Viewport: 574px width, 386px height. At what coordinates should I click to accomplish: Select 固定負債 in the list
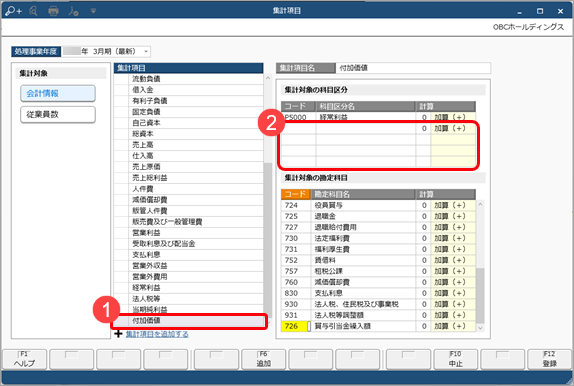pyautogui.click(x=189, y=112)
